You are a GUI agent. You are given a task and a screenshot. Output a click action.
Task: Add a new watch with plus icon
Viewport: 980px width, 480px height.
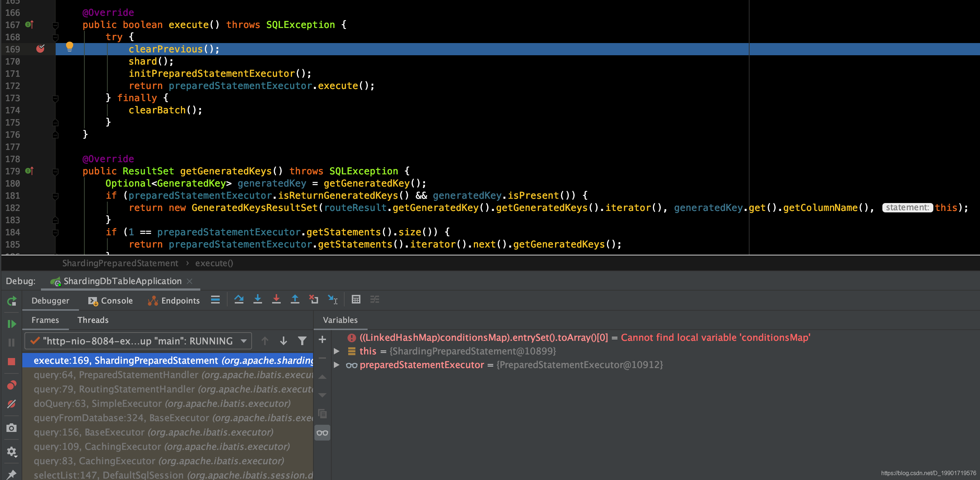(322, 339)
